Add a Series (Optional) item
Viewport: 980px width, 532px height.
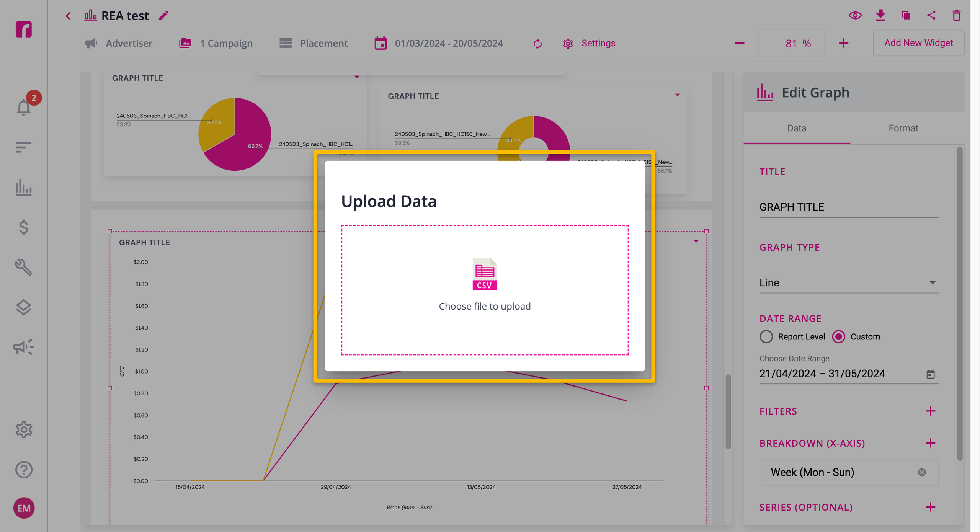931,507
